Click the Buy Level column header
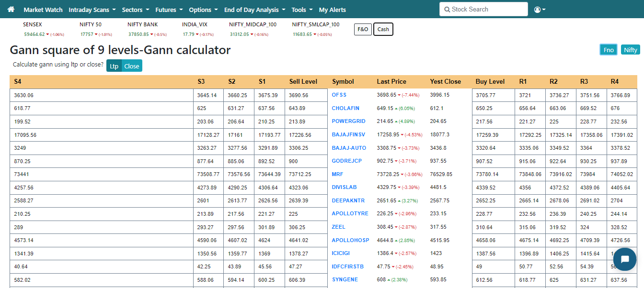The width and height of the screenshot is (644, 288). 490,82
